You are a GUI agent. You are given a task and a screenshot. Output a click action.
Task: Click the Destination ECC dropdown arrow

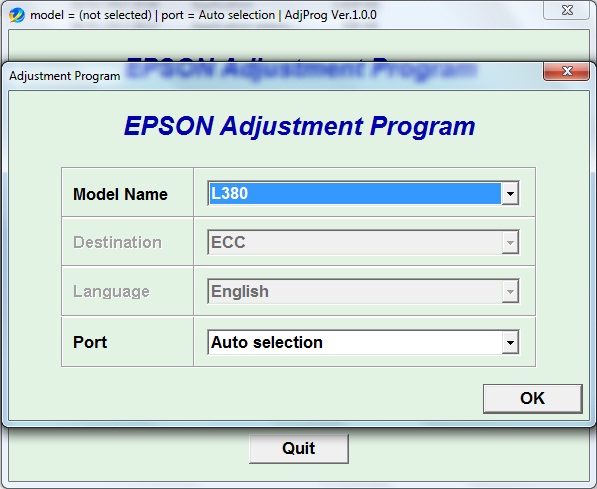point(510,242)
